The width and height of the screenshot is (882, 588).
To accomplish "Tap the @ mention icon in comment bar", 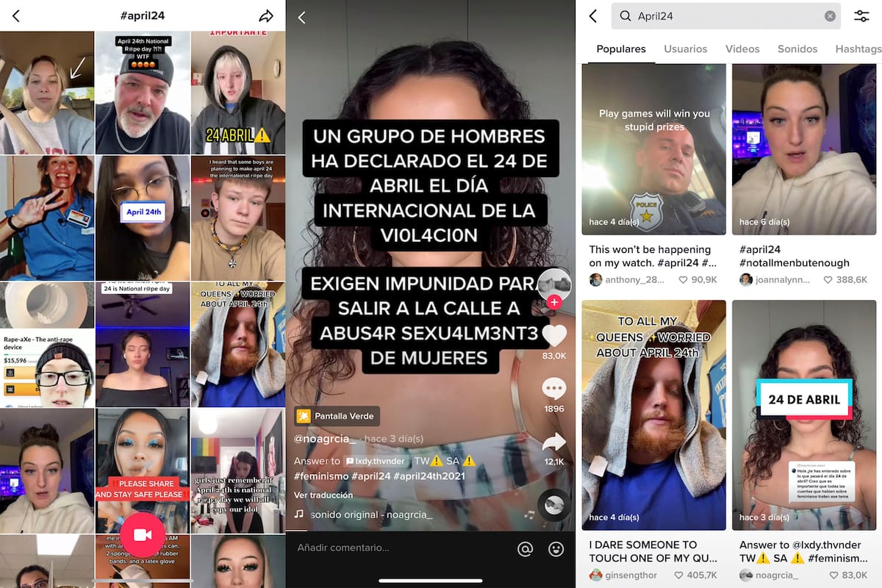I will (524, 548).
